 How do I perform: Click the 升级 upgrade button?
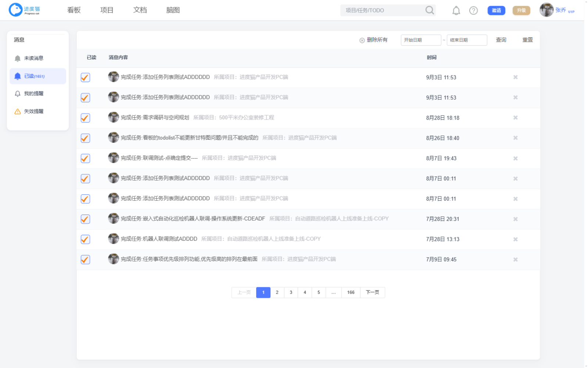click(x=521, y=10)
